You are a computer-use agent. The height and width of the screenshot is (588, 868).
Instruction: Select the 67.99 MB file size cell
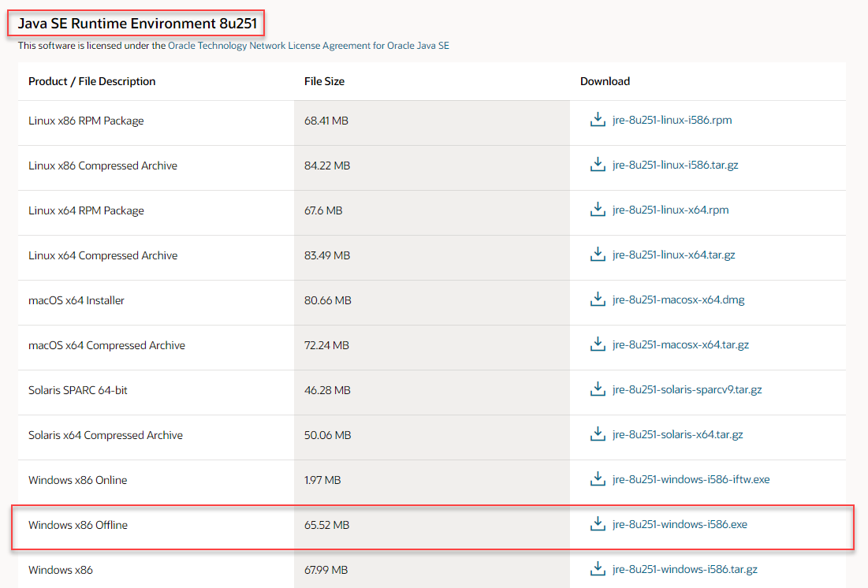tap(432, 568)
